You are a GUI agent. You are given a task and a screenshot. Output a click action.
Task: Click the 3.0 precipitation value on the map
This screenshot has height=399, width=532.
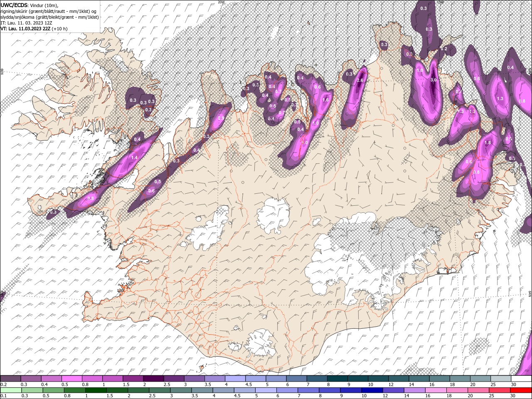coord(433,80)
